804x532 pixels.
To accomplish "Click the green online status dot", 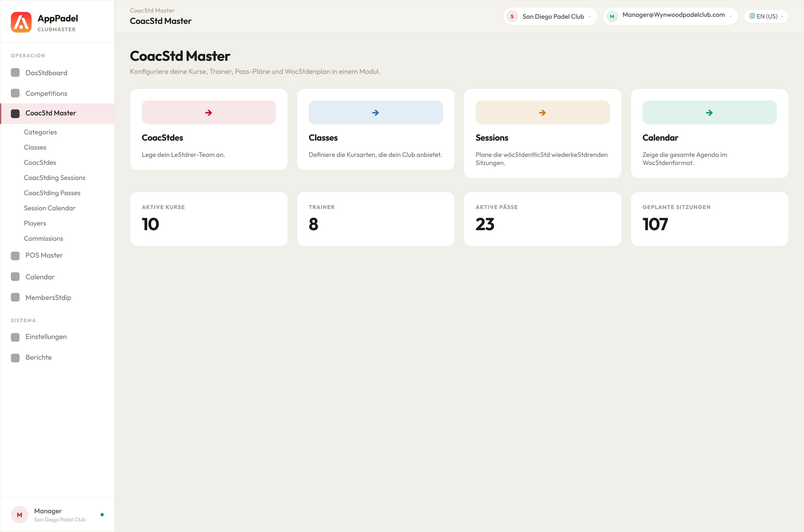I will [102, 515].
